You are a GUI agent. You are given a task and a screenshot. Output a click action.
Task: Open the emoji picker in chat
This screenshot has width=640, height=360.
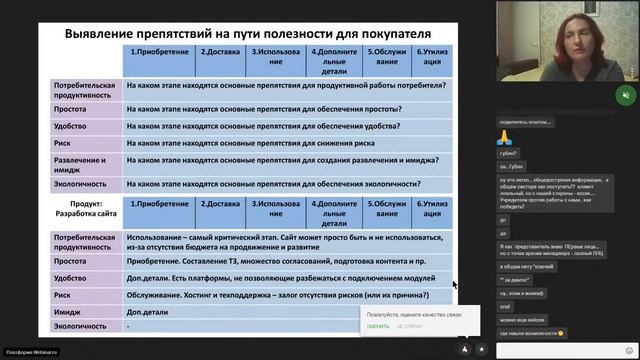point(629,351)
